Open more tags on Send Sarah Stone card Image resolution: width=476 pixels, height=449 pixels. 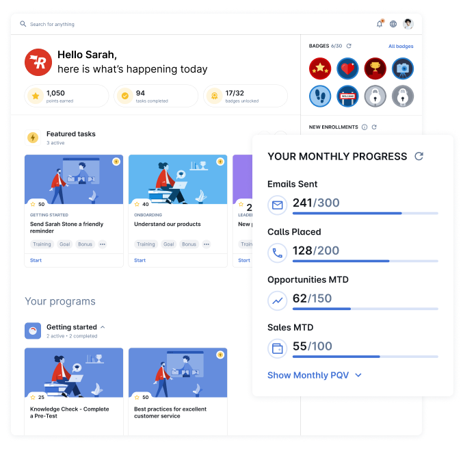103,244
